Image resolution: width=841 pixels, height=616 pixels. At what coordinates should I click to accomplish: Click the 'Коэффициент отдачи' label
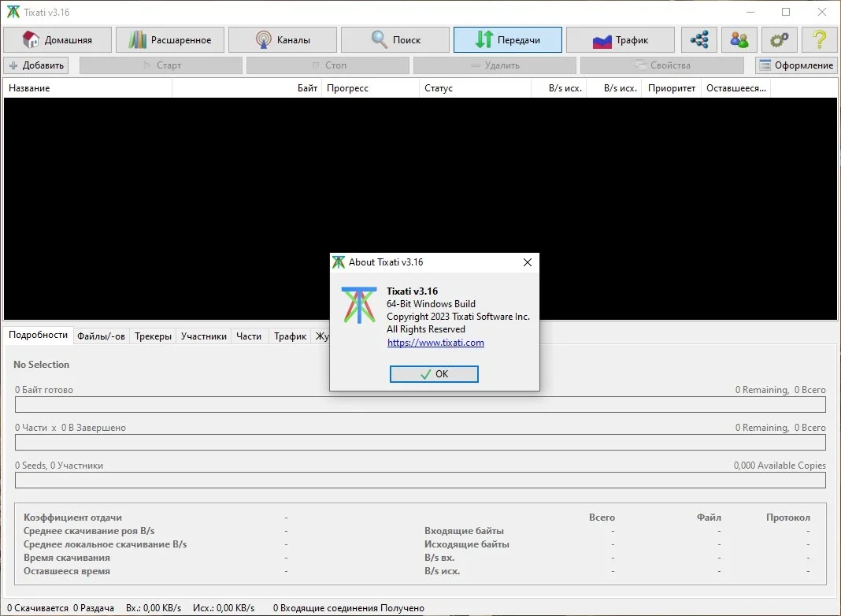72,518
